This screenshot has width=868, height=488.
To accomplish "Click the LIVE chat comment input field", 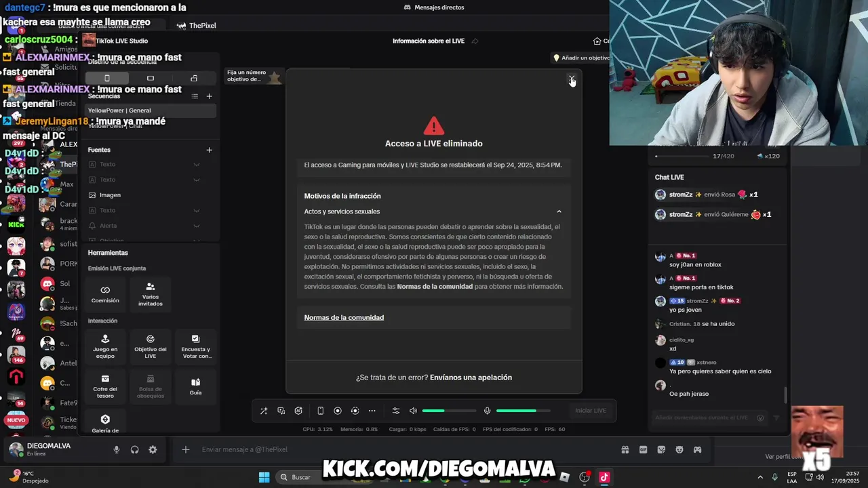I will pos(708,418).
